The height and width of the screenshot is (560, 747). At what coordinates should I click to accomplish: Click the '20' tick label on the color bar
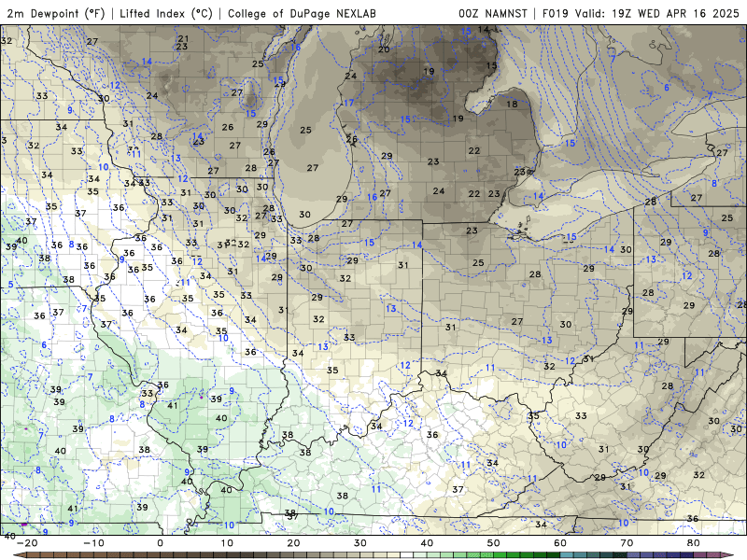point(293,543)
